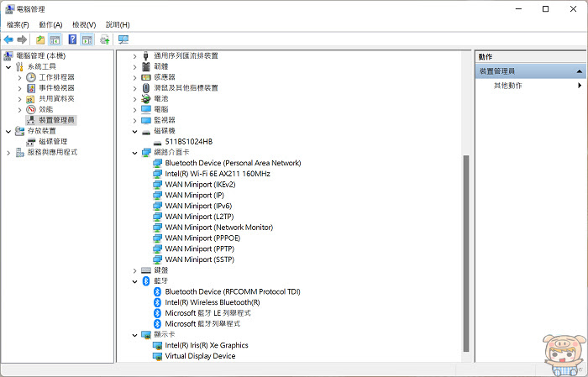
Task: Click the 韌體 firmware category icon
Action: 146,66
